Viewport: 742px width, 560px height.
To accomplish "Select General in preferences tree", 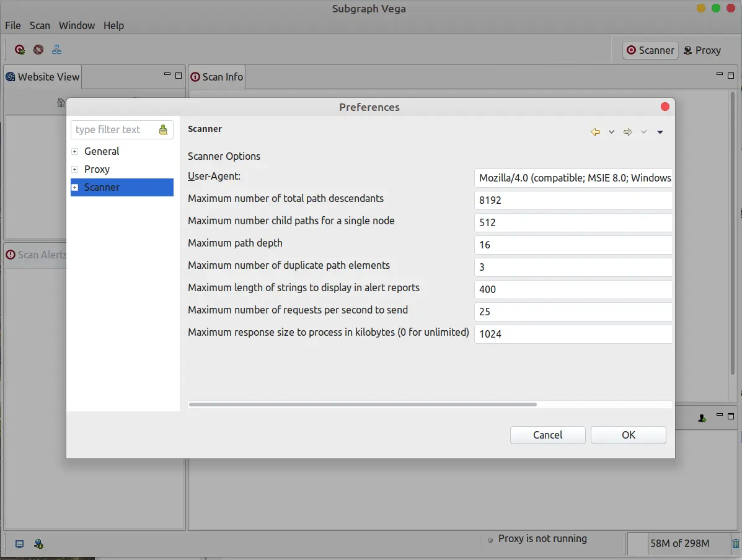I will click(102, 151).
